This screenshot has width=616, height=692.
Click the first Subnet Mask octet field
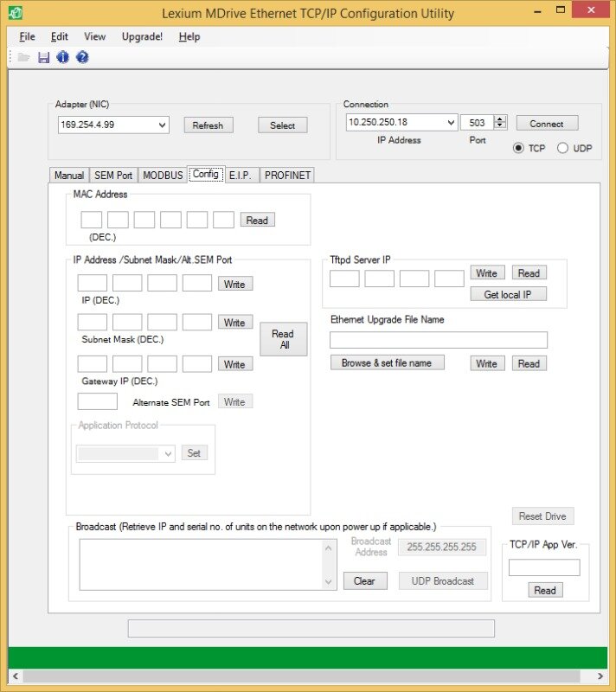click(93, 322)
